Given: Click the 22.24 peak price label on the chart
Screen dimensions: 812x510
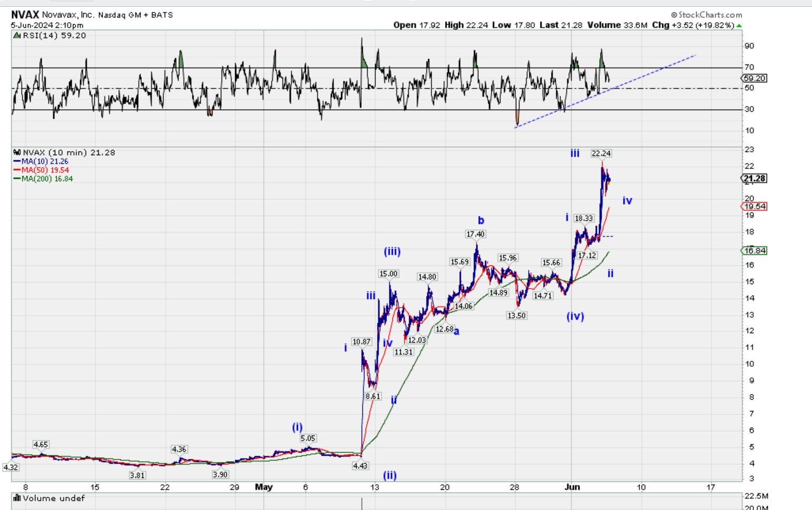Looking at the screenshot, I should [x=601, y=153].
